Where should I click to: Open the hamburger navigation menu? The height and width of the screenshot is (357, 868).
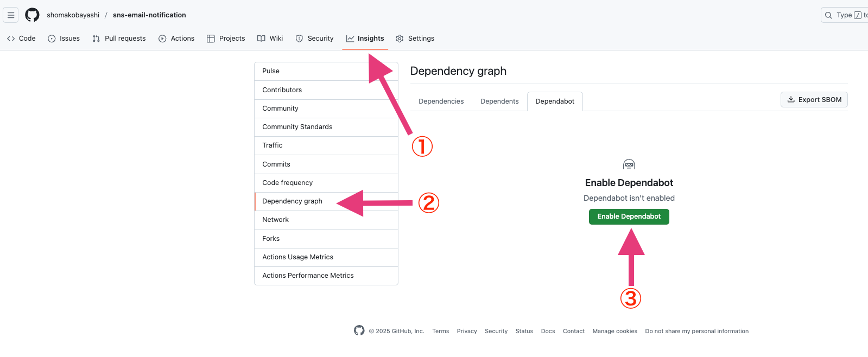pyautogui.click(x=11, y=15)
